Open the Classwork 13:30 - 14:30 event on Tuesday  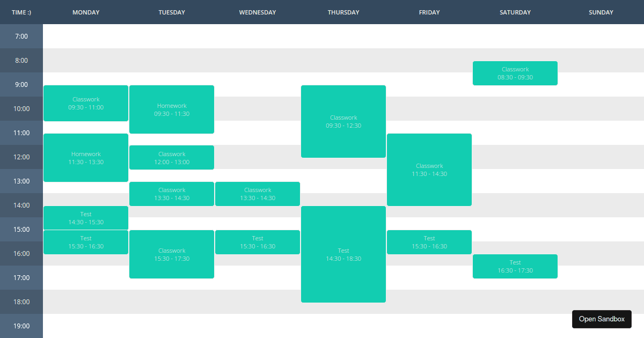(x=171, y=193)
